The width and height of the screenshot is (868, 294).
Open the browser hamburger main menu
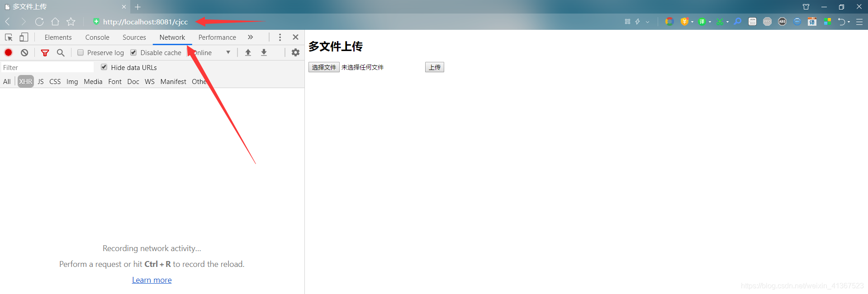[859, 22]
